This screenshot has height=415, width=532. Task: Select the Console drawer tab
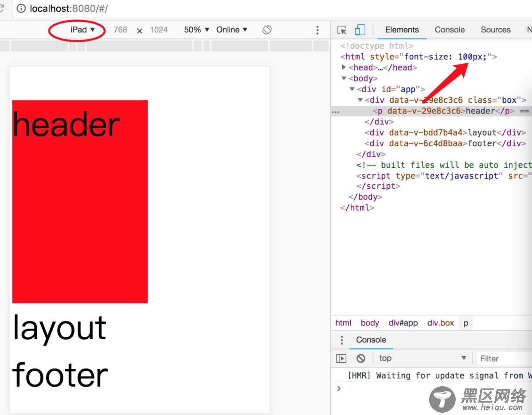click(371, 340)
